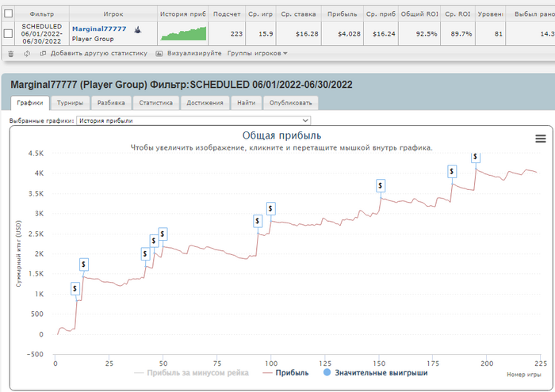The image size is (555, 392).
Task: Open the Выбранные графики combo box
Action: tap(193, 120)
